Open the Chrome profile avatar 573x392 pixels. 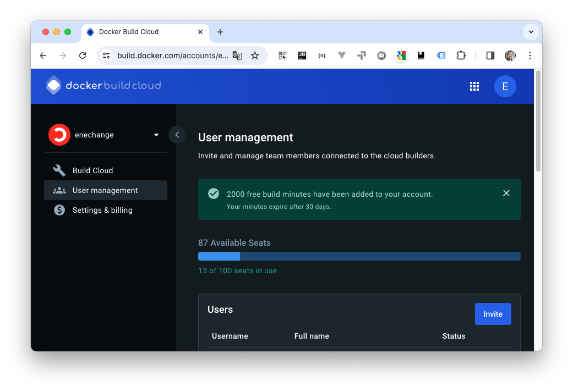click(x=510, y=56)
